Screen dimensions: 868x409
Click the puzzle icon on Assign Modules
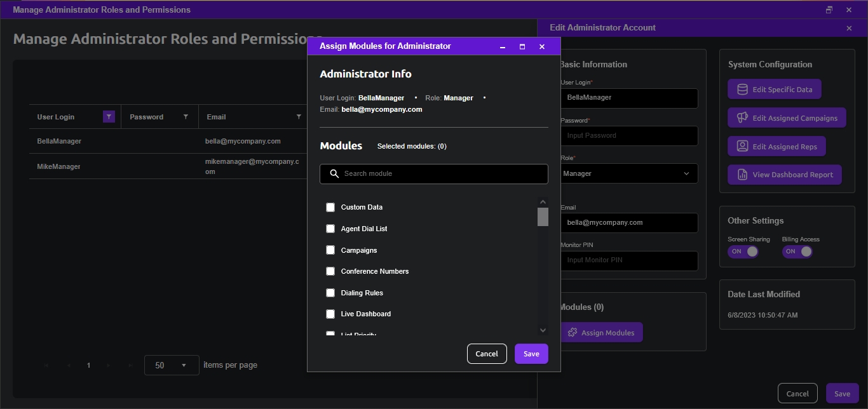(572, 333)
